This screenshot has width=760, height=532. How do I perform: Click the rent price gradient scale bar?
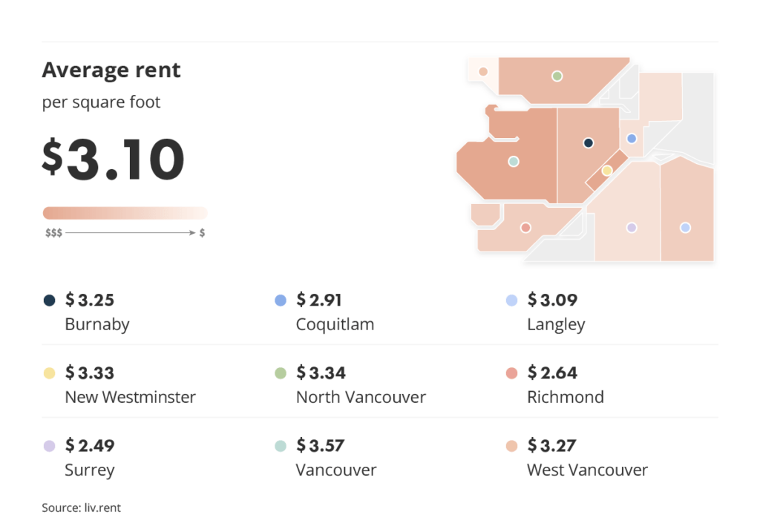(x=125, y=213)
